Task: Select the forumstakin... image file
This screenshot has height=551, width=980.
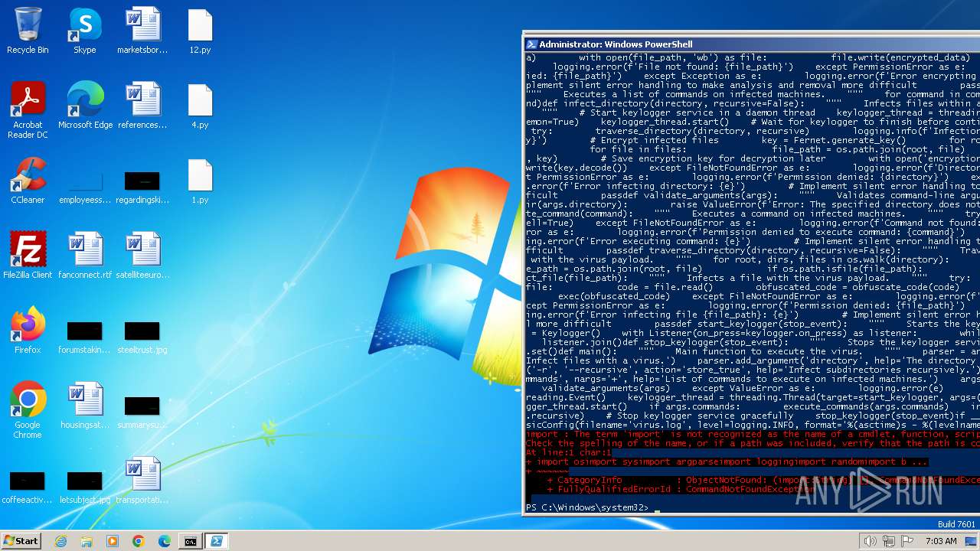Action: tap(85, 337)
